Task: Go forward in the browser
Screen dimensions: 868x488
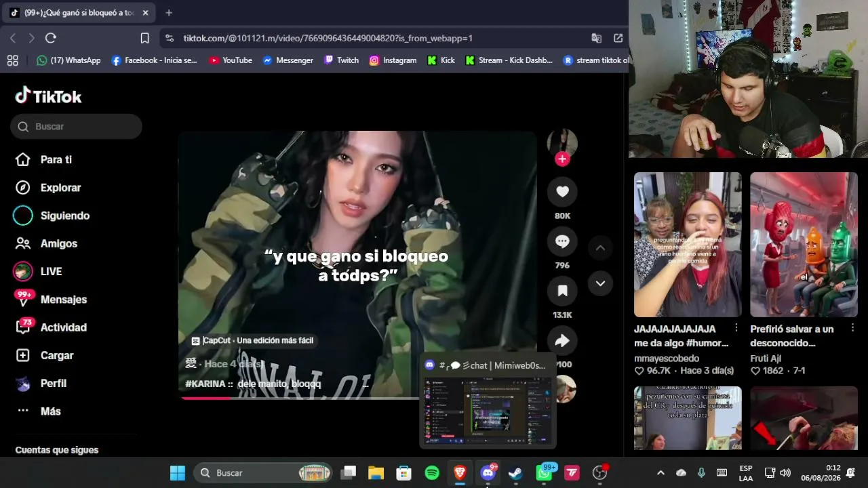Action: pyautogui.click(x=31, y=38)
